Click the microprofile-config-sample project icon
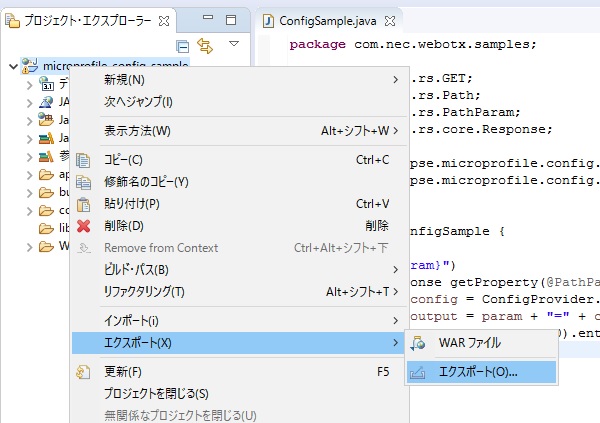The height and width of the screenshot is (423, 600). click(x=30, y=66)
